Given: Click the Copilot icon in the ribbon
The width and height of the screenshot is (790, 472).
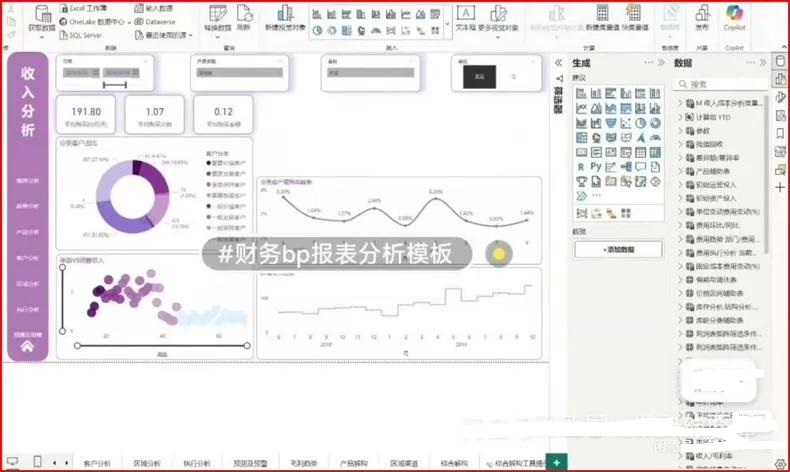Looking at the screenshot, I should pyautogui.click(x=734, y=23).
